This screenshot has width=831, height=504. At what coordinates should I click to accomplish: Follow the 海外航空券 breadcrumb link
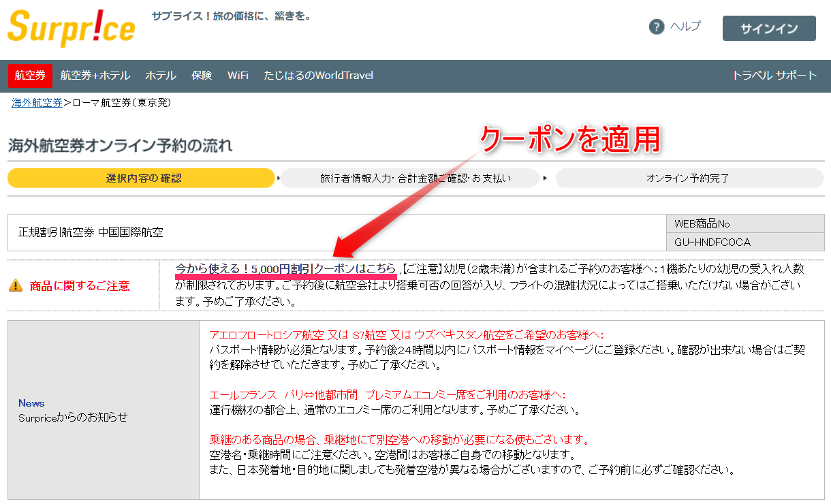(37, 103)
